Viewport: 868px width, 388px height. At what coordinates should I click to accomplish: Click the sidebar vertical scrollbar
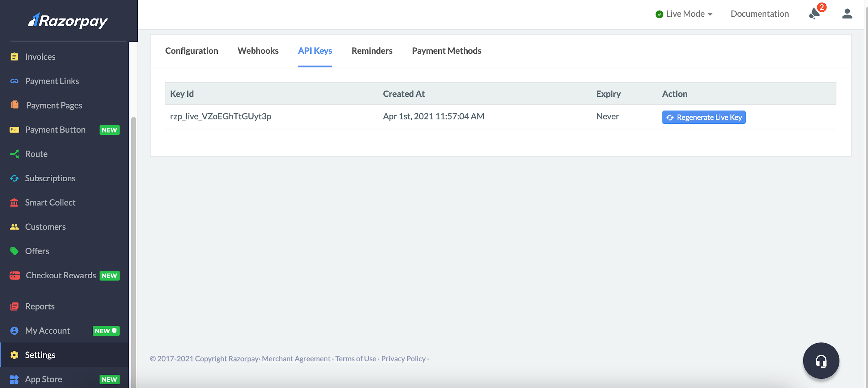click(134, 252)
